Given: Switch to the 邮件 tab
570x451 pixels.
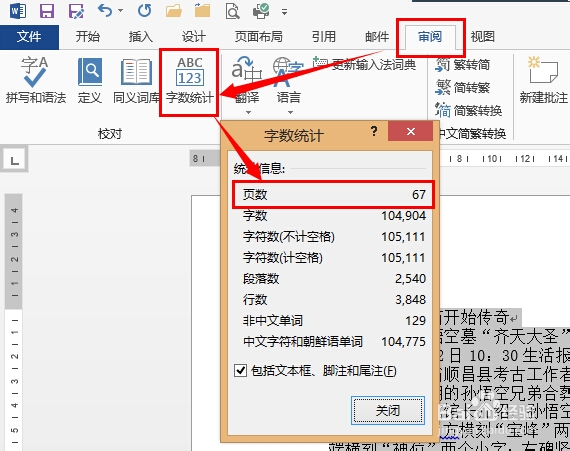Looking at the screenshot, I should pyautogui.click(x=377, y=37).
